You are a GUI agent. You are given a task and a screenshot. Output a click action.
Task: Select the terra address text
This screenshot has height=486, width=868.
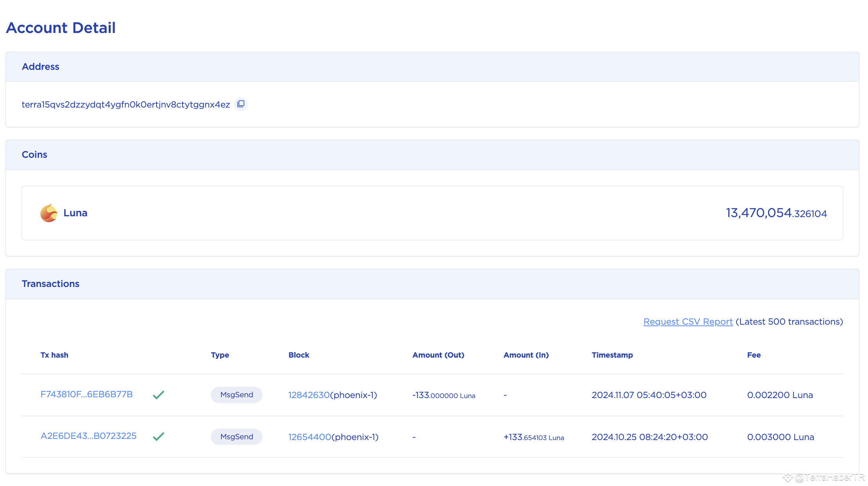point(126,104)
